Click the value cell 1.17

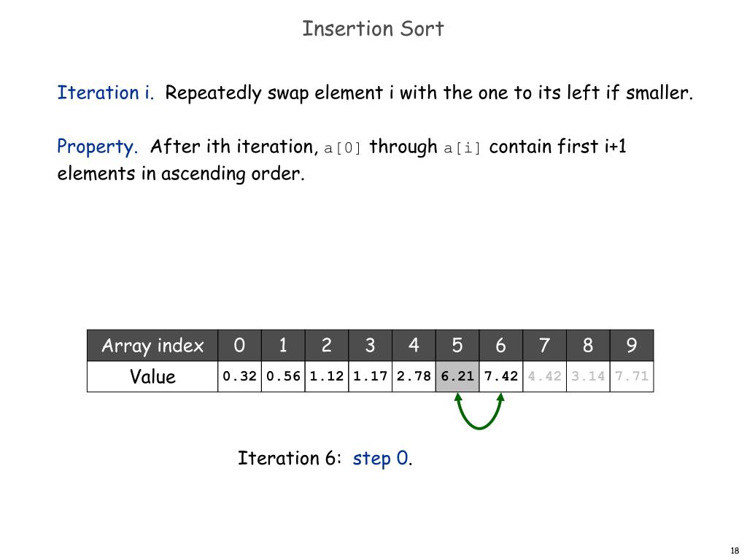370,376
